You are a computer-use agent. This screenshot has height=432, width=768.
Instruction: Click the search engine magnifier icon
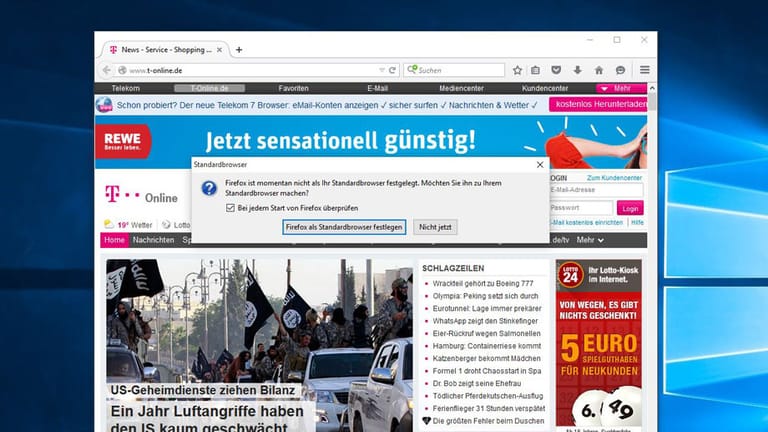[412, 70]
